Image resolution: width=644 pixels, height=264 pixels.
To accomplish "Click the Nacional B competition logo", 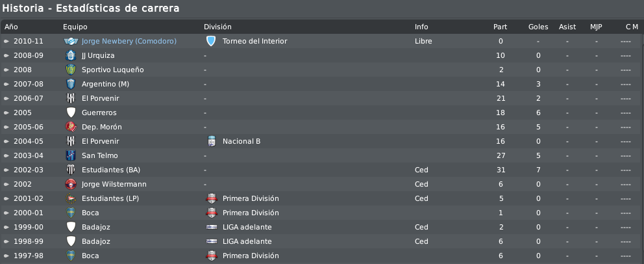I will coord(211,142).
